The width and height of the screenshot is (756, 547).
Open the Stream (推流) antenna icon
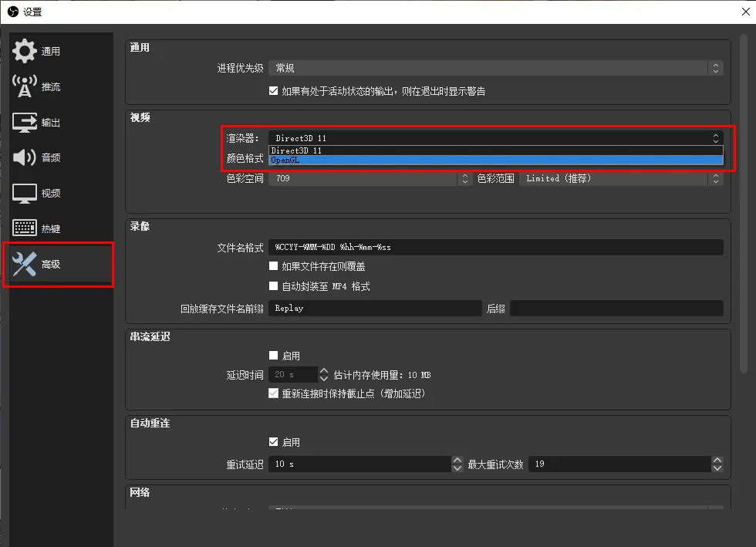25,86
